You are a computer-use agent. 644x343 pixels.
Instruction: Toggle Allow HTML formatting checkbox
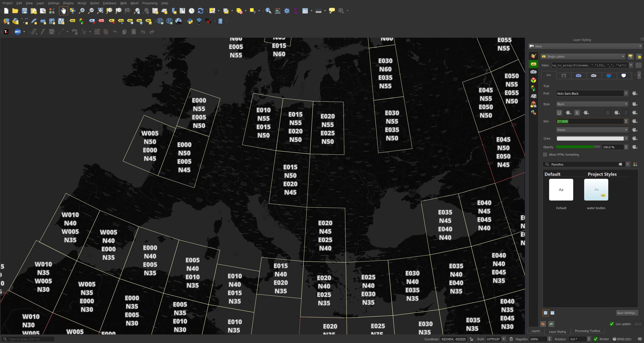[545, 155]
